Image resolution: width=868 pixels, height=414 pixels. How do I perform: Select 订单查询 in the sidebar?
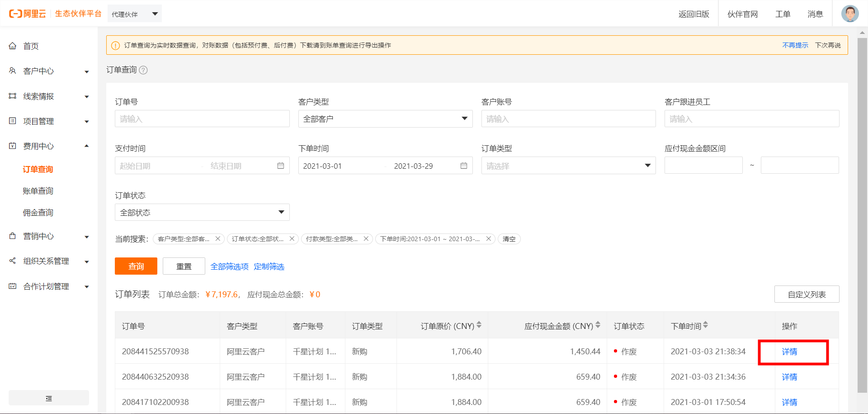(x=38, y=169)
